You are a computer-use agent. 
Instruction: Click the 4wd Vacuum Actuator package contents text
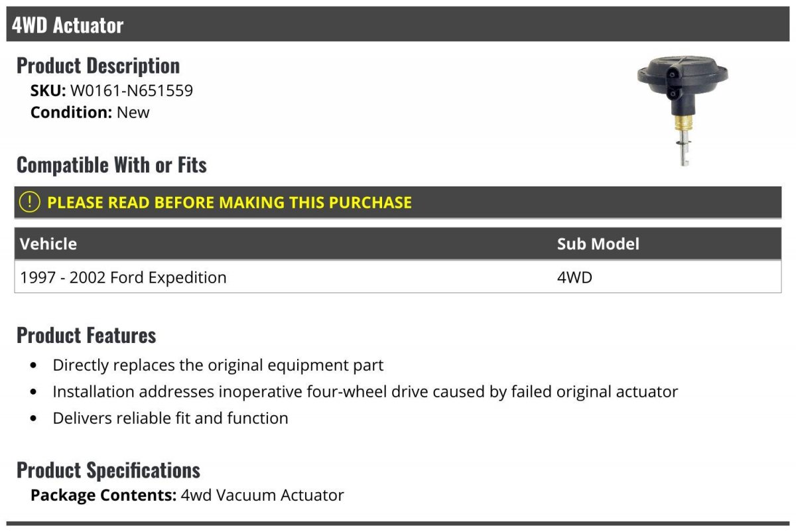[x=262, y=495]
